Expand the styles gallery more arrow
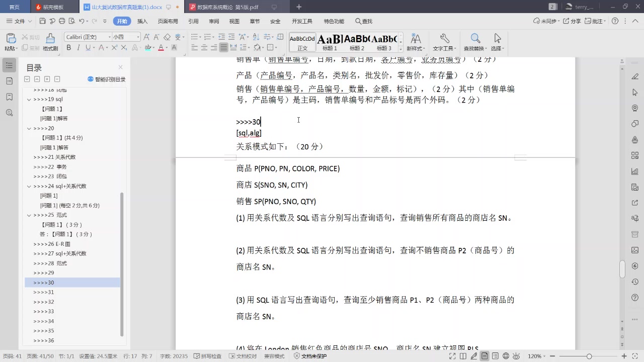The height and width of the screenshot is (362, 644). pos(400,49)
